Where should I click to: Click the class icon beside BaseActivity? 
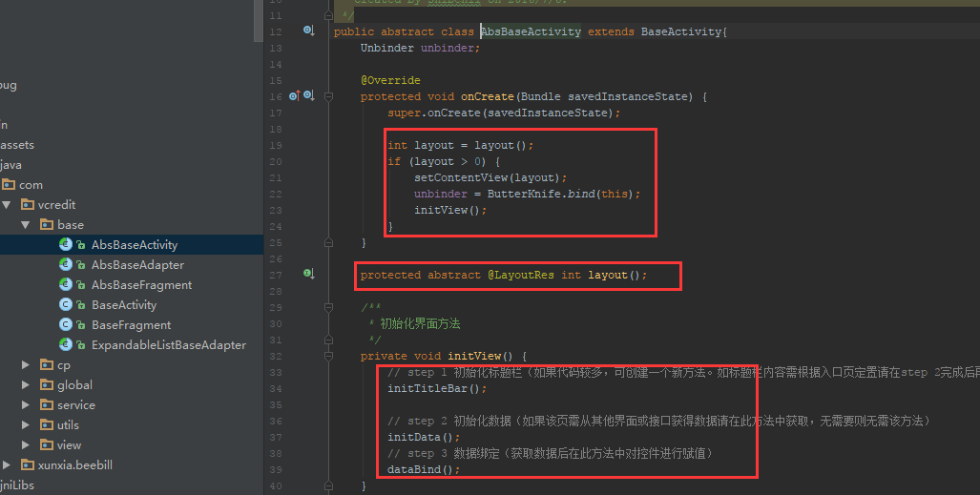point(66,305)
